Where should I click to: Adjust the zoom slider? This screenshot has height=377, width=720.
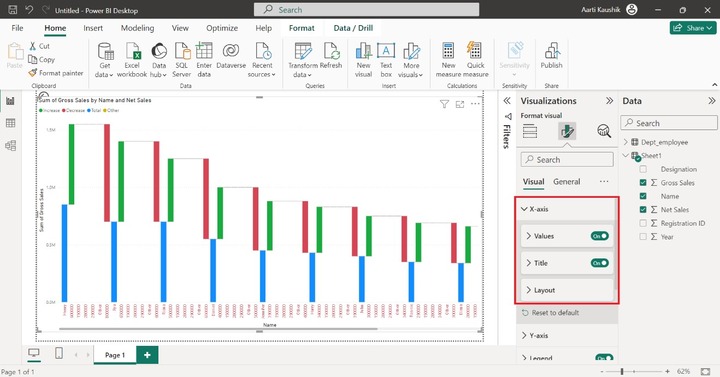[622, 371]
